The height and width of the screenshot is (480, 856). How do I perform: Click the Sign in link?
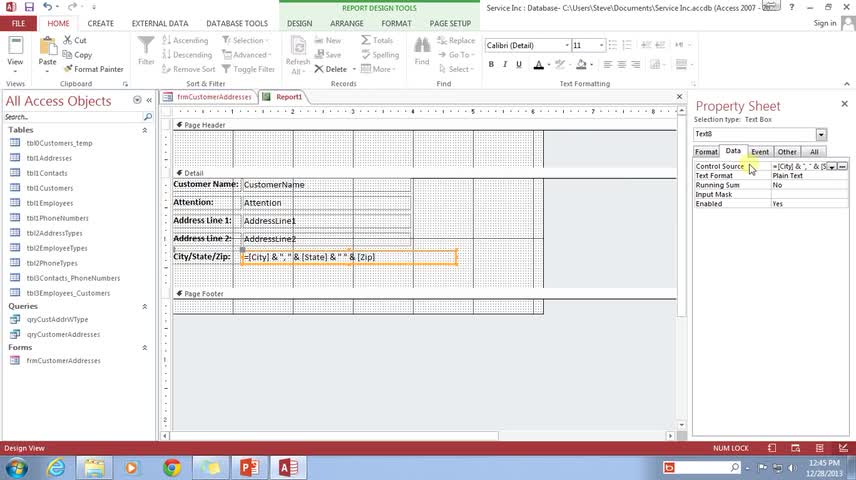(x=825, y=23)
